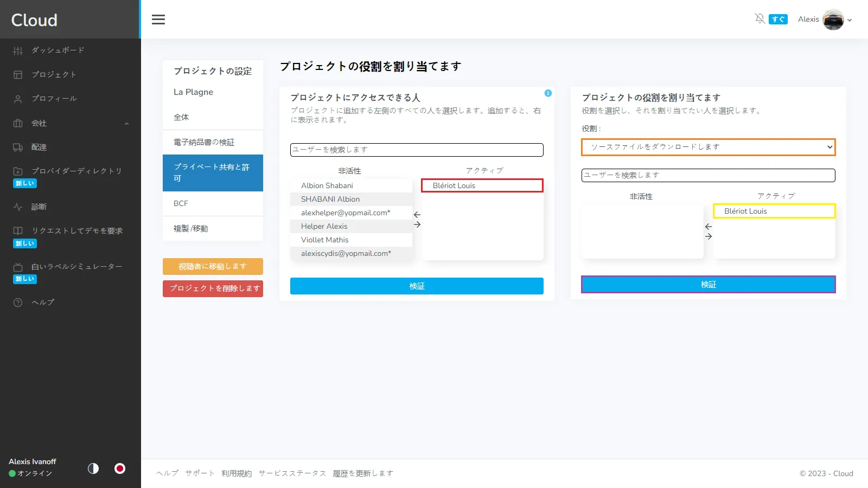Open the ダッシュボード sidebar icon
This screenshot has width=868, height=488.
point(18,50)
